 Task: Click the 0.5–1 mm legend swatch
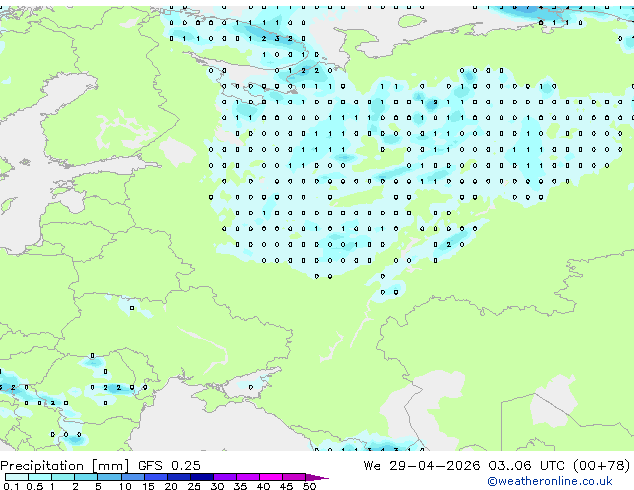[40, 477]
